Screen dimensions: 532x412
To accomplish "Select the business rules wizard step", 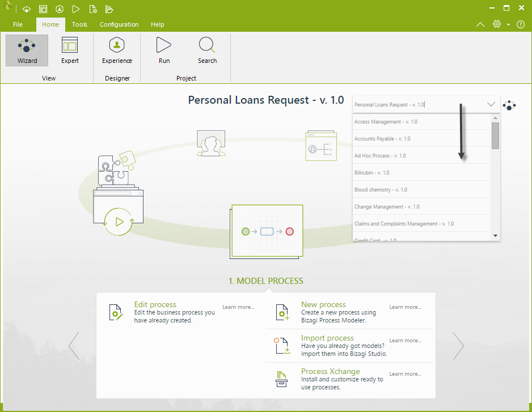I will (321, 146).
